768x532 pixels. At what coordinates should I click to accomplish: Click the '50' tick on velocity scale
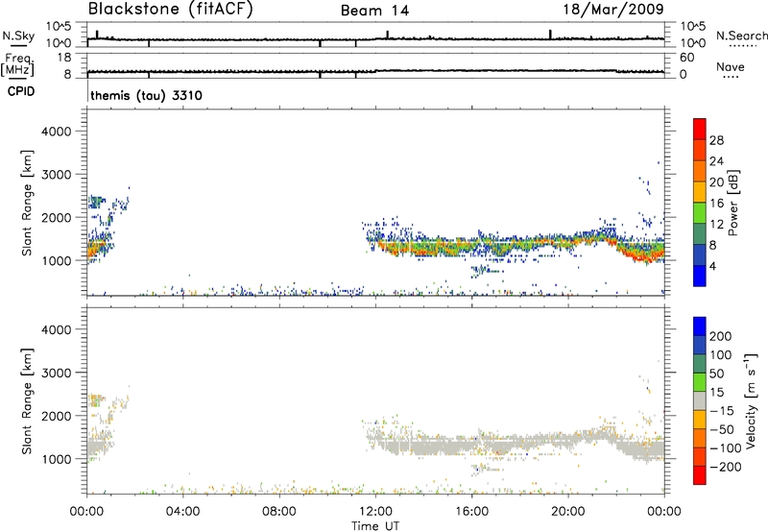coord(716,374)
